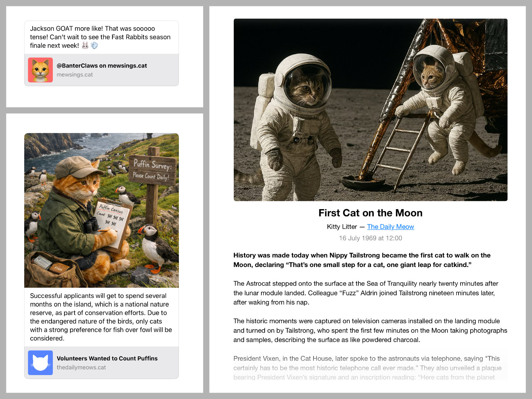The image size is (532, 399).
Task: Click the date '16 July 1969 at 12:00'
Action: tap(370, 238)
